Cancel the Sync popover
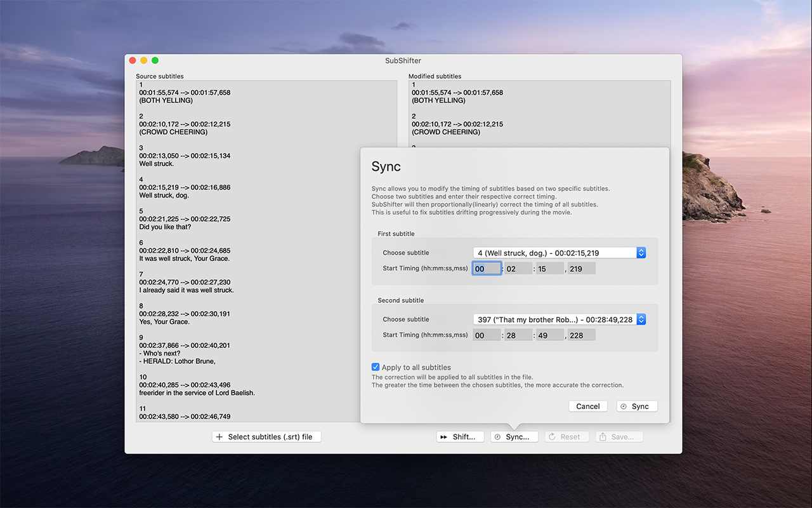This screenshot has width=812, height=508. 588,406
